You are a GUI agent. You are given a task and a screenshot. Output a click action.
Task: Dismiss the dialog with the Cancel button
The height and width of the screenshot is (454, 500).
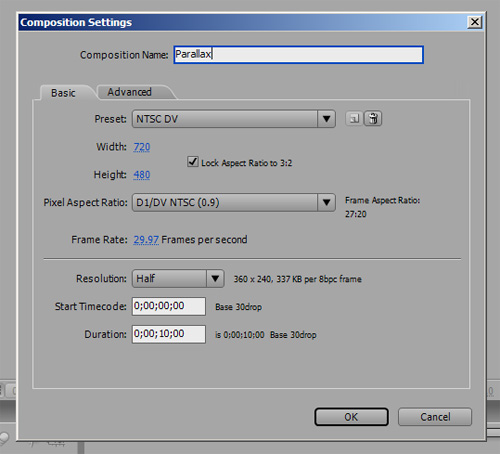(435, 417)
